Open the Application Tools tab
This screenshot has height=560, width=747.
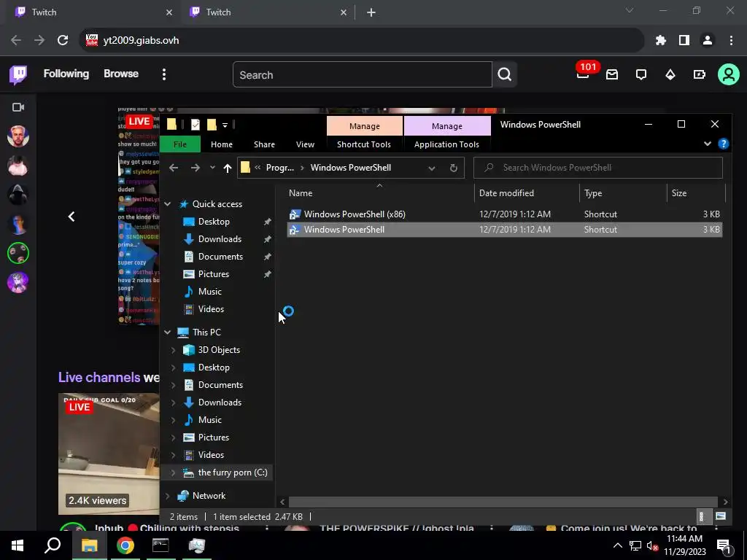click(446, 144)
